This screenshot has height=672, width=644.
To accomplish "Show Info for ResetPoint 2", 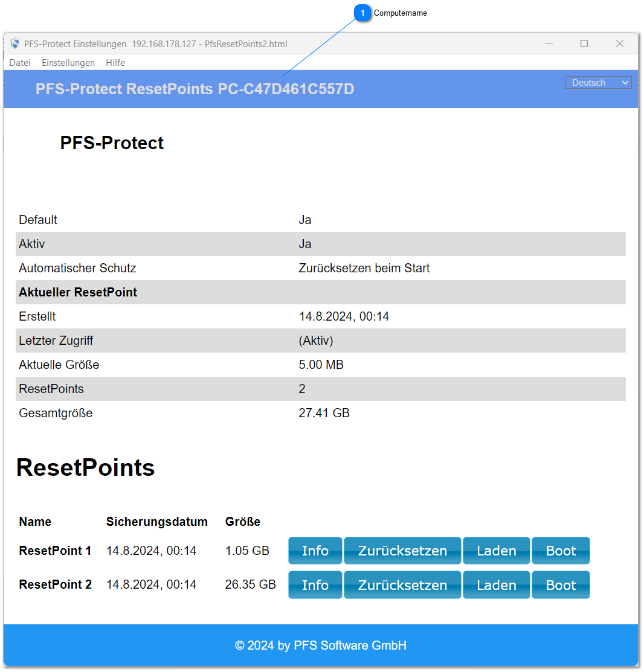I will click(315, 585).
